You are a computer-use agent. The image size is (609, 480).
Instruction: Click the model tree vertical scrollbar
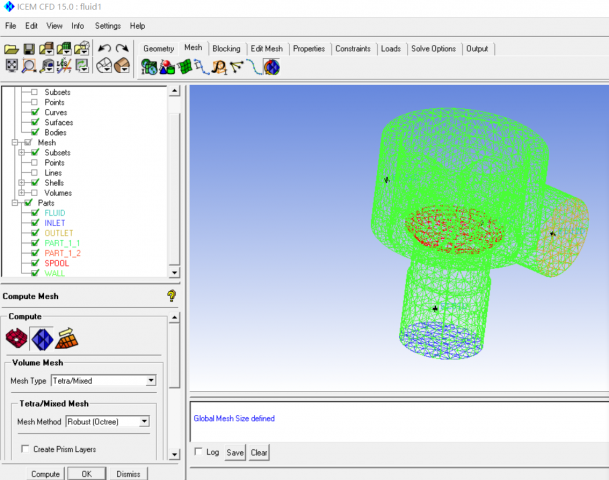[175, 180]
